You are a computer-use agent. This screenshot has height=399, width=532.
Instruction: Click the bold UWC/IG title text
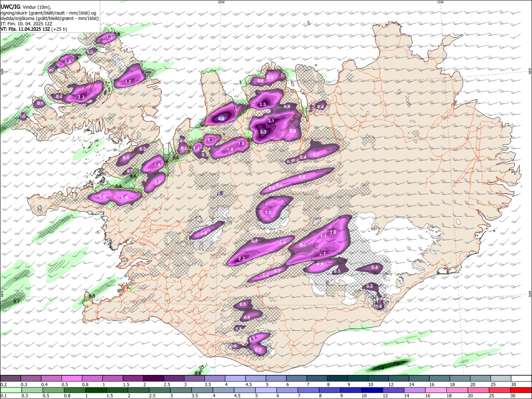(10, 7)
